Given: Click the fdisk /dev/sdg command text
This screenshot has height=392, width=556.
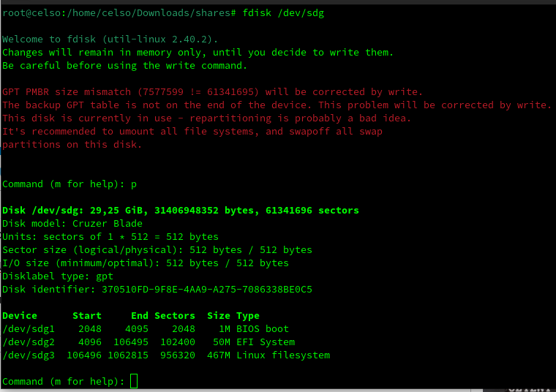Looking at the screenshot, I should click(283, 13).
